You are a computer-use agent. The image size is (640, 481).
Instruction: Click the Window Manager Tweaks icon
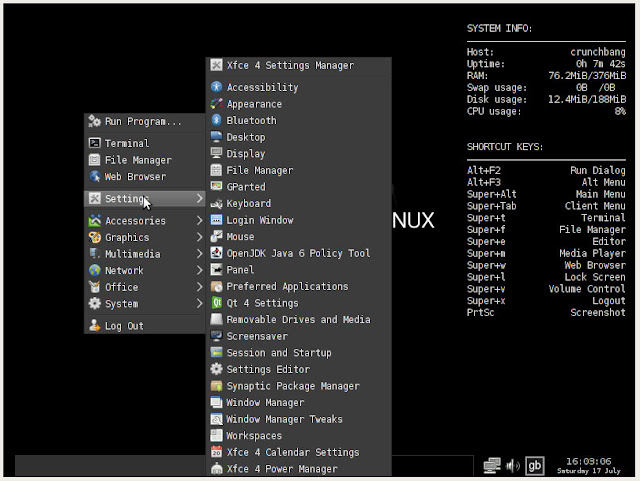click(216, 419)
